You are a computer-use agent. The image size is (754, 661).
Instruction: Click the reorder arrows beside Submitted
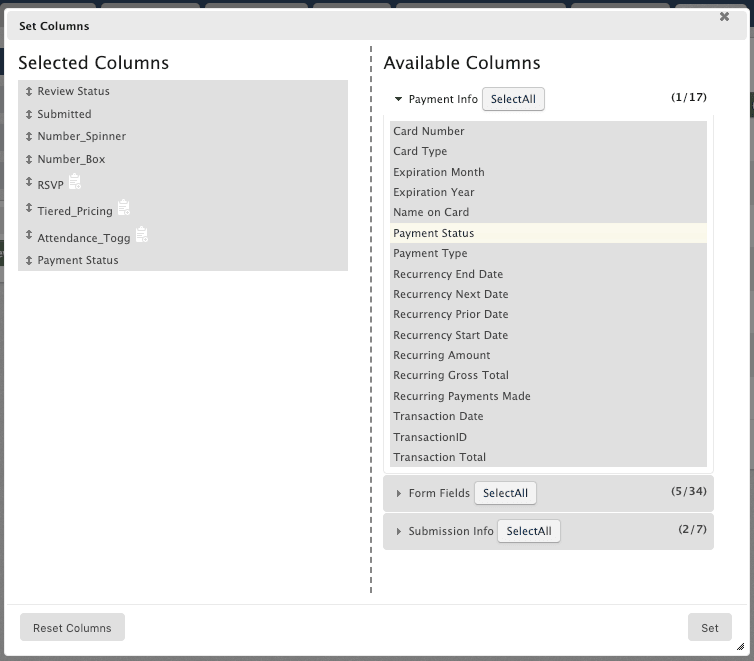[29, 114]
